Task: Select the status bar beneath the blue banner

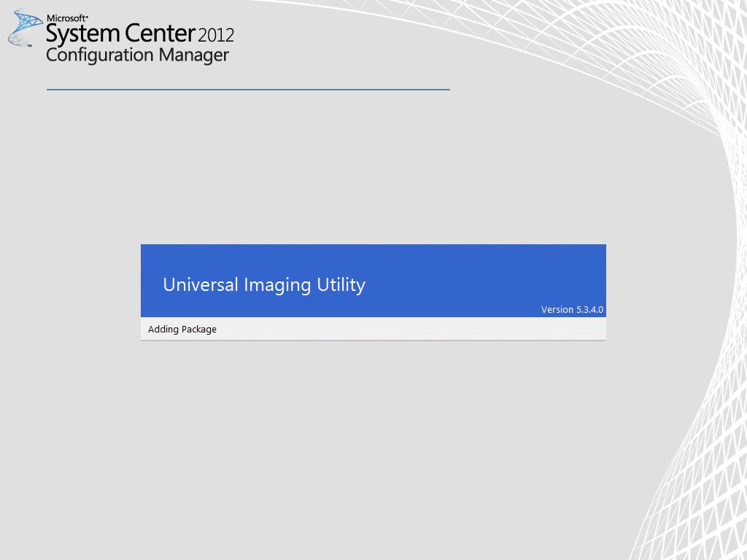Action: point(373,329)
